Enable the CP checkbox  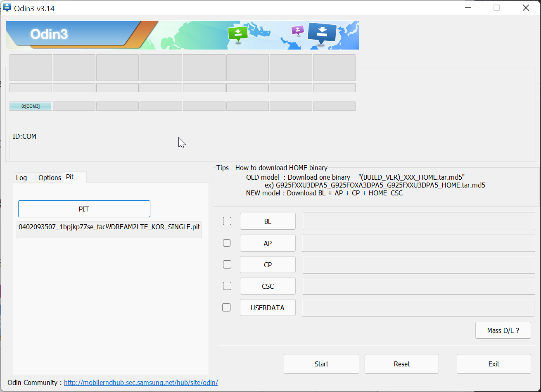(227, 264)
